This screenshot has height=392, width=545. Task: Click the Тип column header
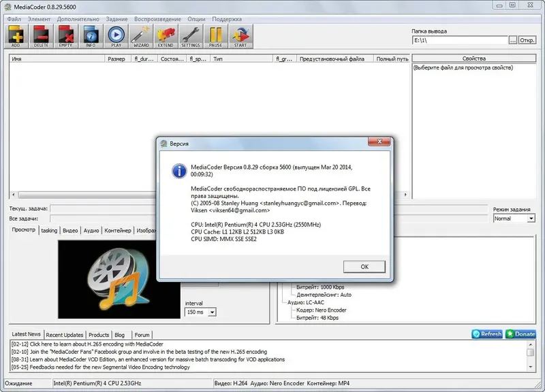(x=242, y=59)
